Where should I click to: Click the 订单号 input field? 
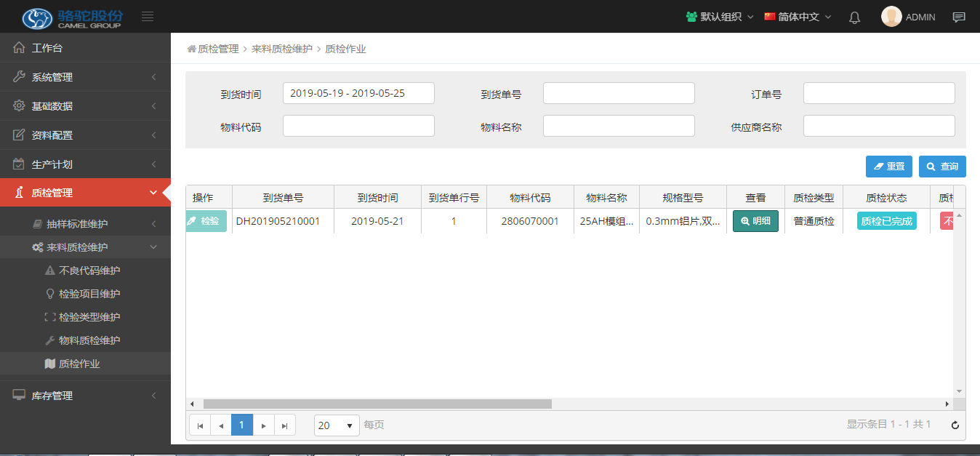[879, 93]
